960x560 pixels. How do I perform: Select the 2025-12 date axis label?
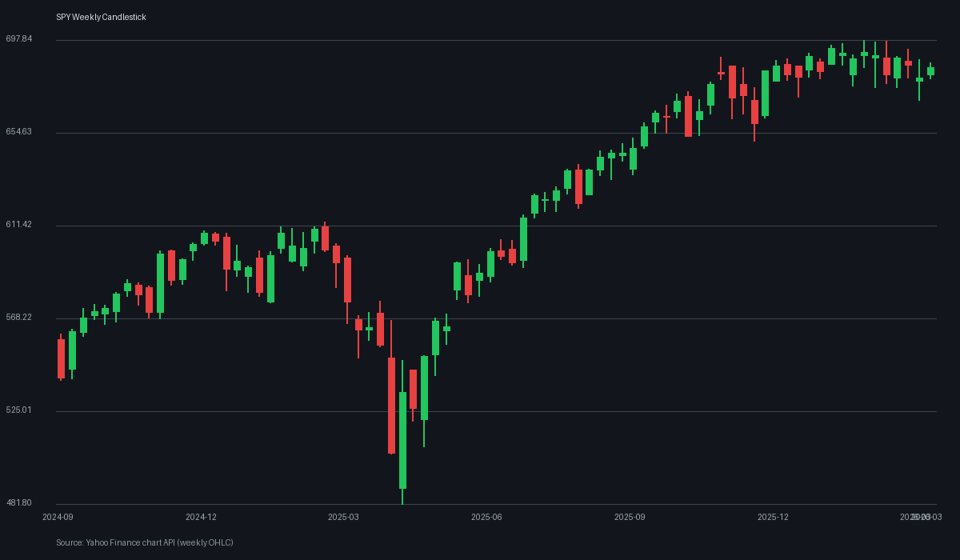[x=773, y=517]
